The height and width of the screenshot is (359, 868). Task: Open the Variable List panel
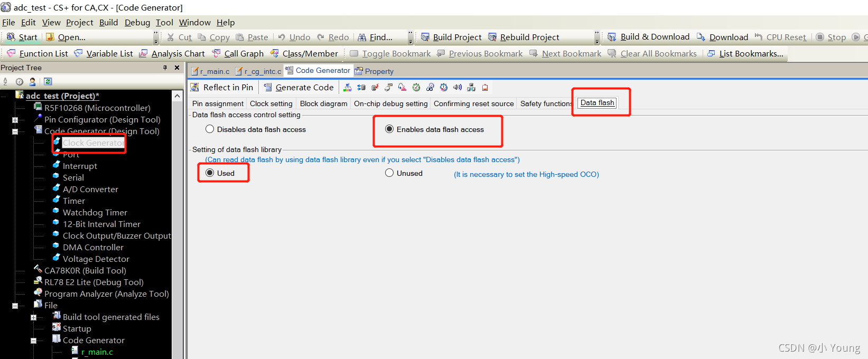point(104,53)
